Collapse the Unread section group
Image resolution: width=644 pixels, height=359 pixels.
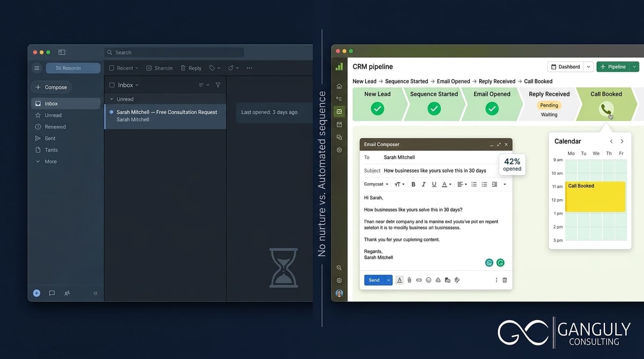point(111,99)
